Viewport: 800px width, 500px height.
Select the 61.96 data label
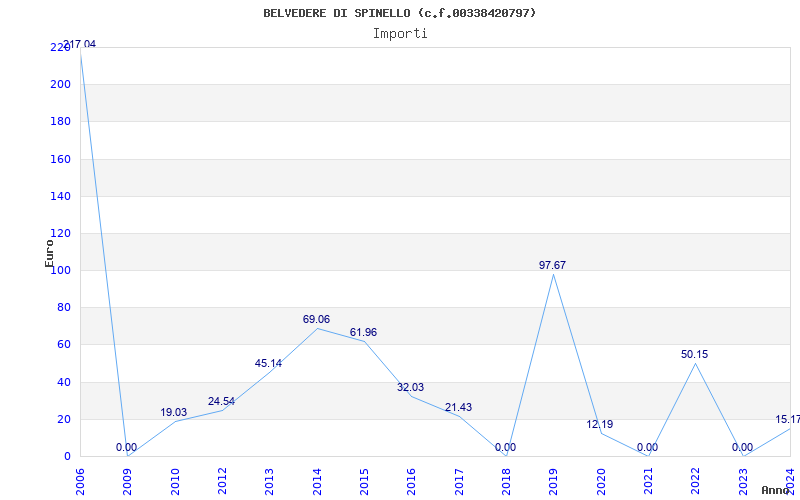(x=363, y=333)
